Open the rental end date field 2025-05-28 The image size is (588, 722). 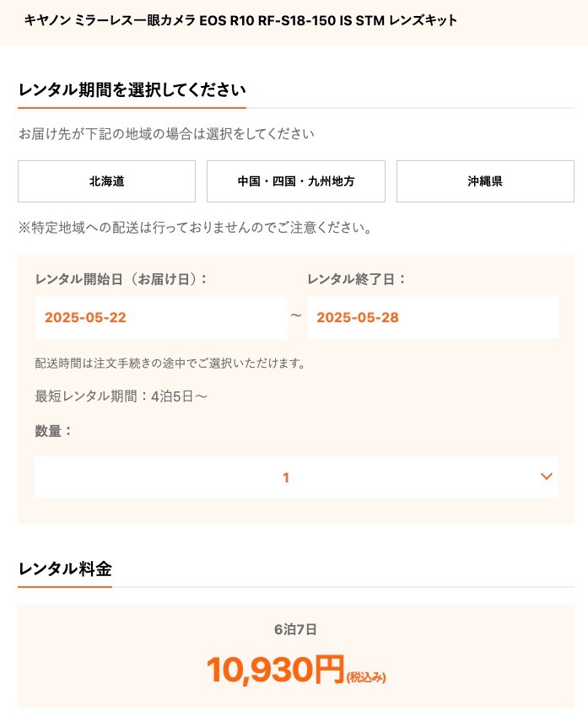click(434, 318)
